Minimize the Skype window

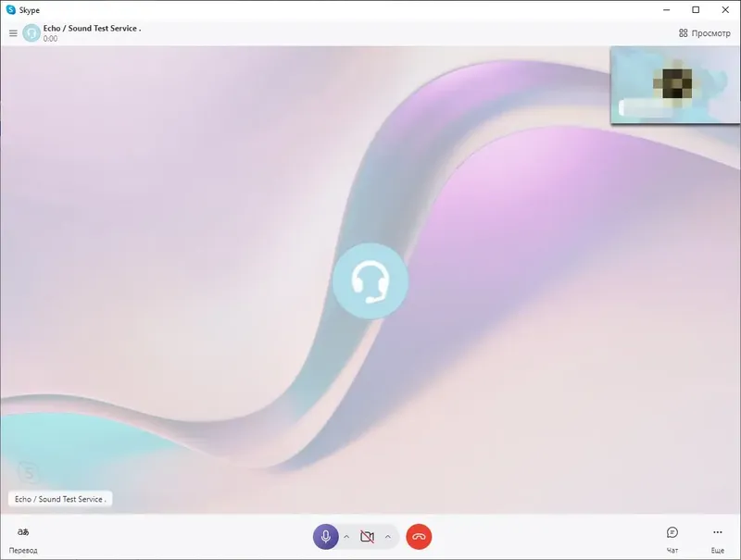coord(666,10)
